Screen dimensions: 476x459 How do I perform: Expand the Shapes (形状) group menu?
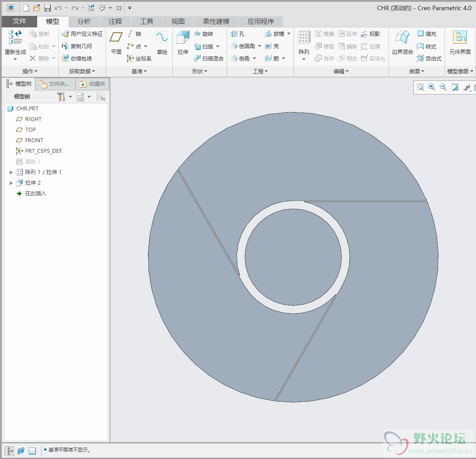(199, 71)
